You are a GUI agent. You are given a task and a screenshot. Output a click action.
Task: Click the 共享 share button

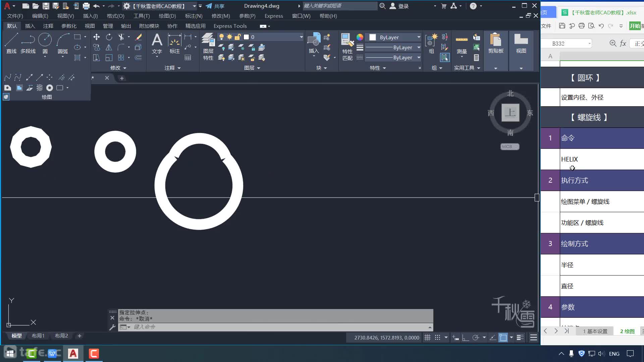click(215, 6)
